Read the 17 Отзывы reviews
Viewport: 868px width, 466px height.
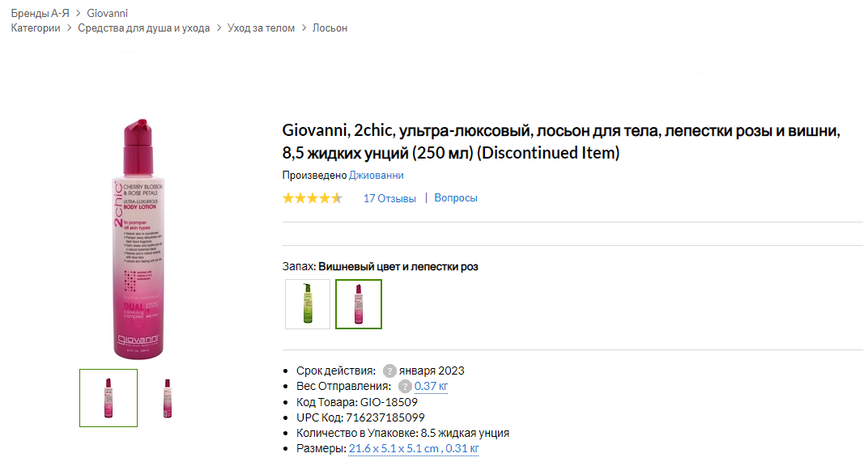389,198
